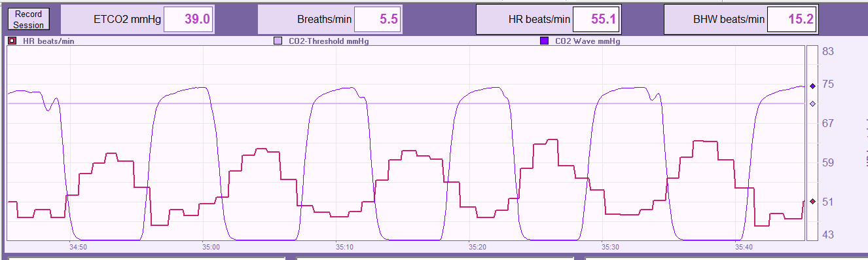Select the 35:30 time axis label
868x260 pixels.
pyautogui.click(x=610, y=247)
